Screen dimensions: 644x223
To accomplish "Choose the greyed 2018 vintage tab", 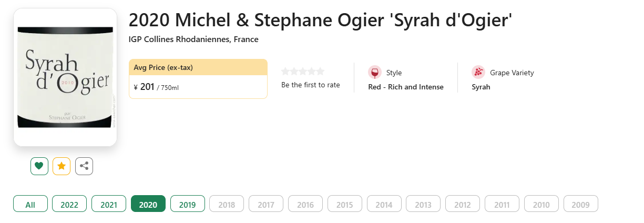I will (x=227, y=205).
